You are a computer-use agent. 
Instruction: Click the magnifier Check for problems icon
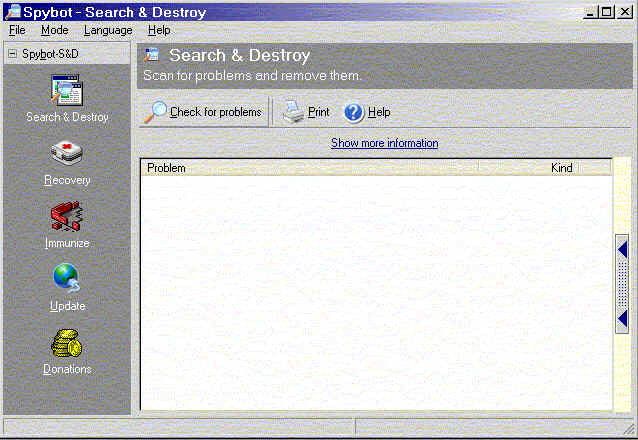[156, 112]
